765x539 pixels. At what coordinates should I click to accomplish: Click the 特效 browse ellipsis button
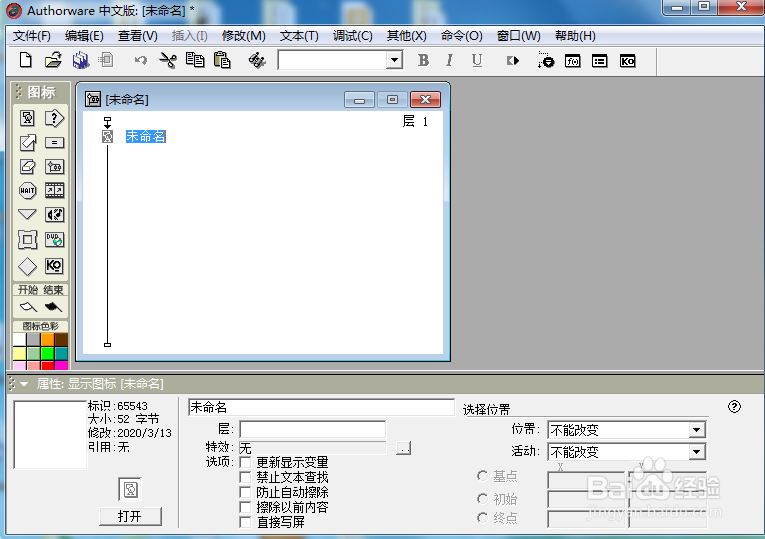[x=403, y=448]
